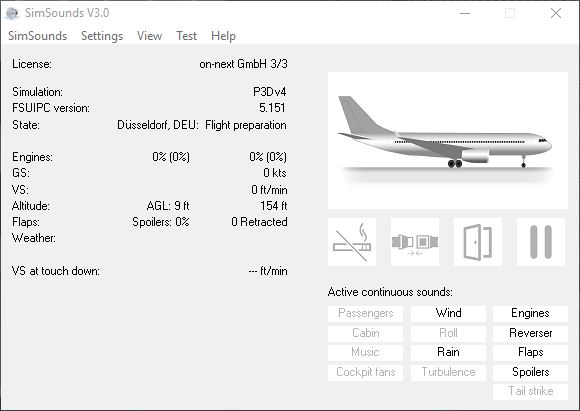Click the Rain sound indicator

pos(448,352)
